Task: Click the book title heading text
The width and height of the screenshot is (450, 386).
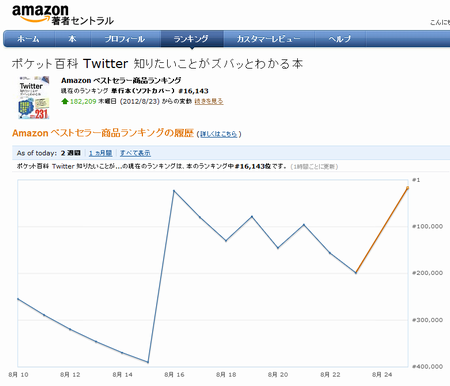Action: click(157, 63)
